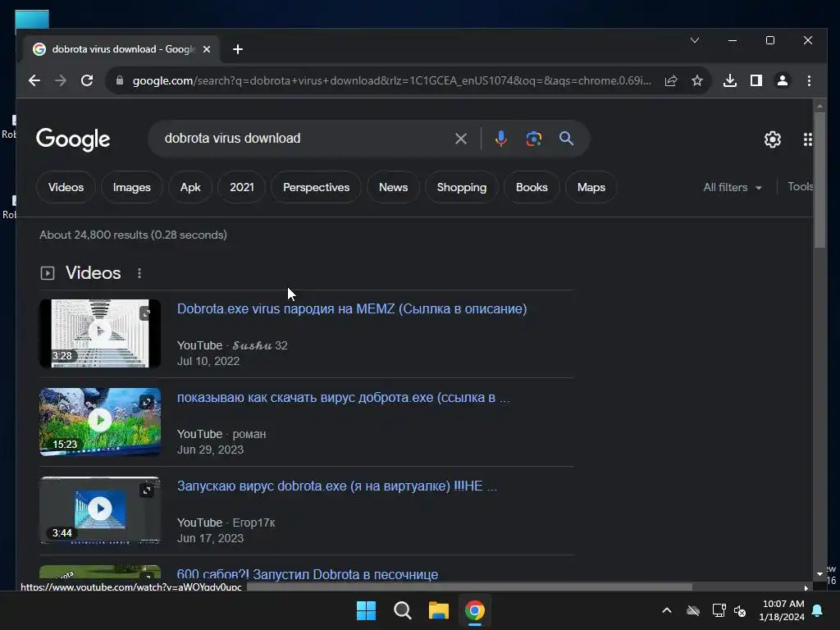Submit search with magnifier icon
Image resolution: width=840 pixels, height=630 pixels.
point(566,139)
